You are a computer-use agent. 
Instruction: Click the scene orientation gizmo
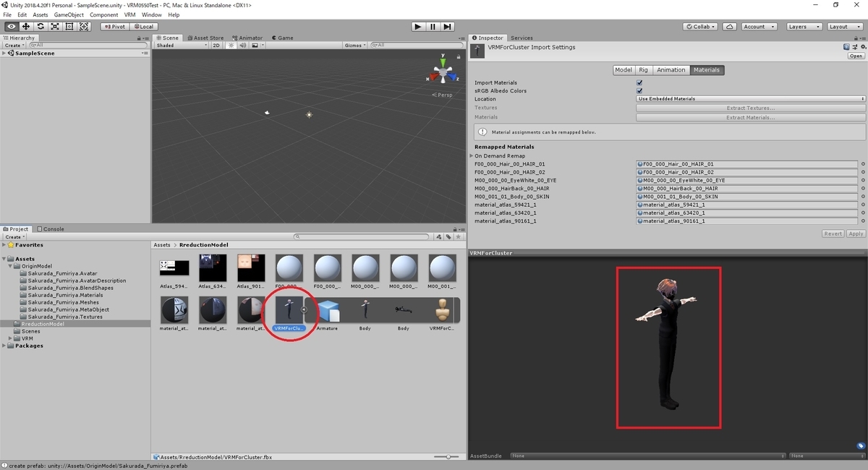(x=442, y=72)
